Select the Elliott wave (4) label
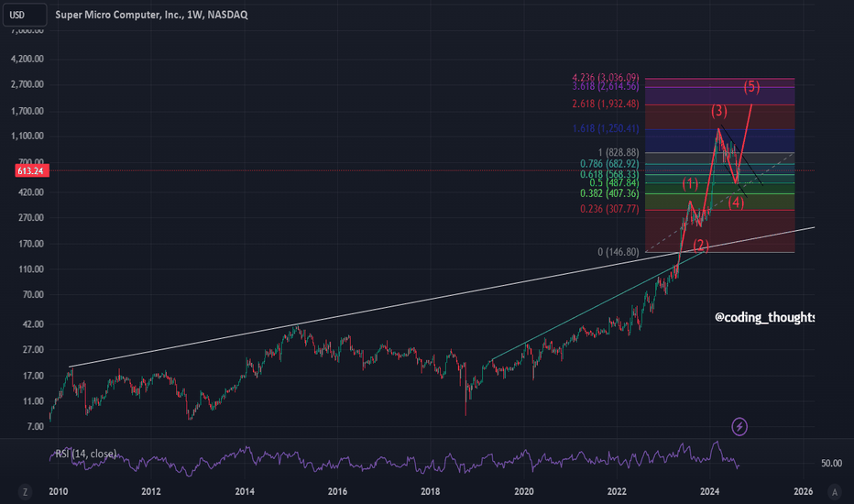Image resolution: width=854 pixels, height=504 pixels. (736, 203)
